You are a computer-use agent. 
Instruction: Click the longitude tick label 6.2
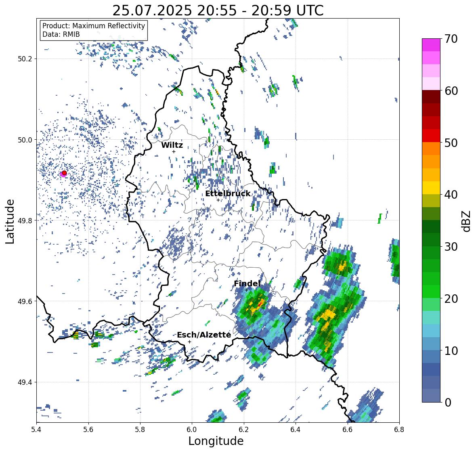(x=244, y=430)
